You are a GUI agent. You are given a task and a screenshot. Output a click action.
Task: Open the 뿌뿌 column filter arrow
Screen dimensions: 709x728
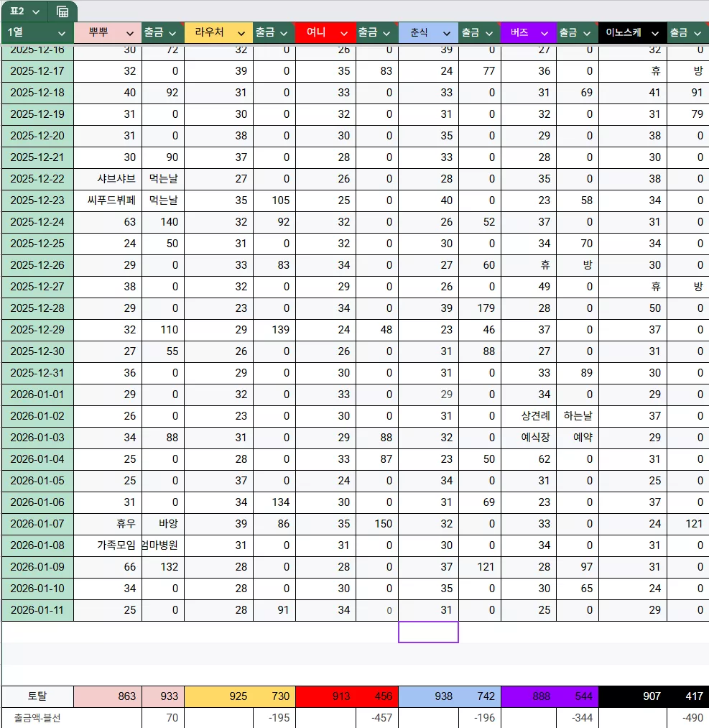[130, 34]
